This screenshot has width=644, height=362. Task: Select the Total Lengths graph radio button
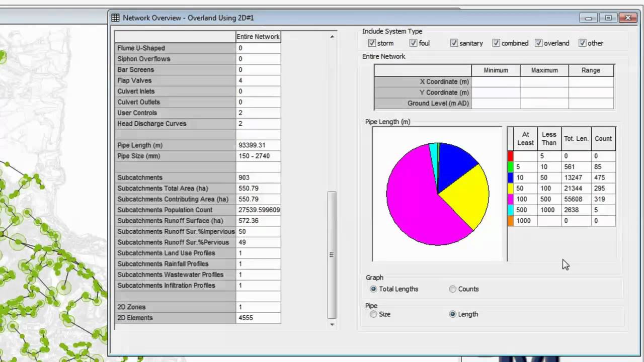pos(373,289)
